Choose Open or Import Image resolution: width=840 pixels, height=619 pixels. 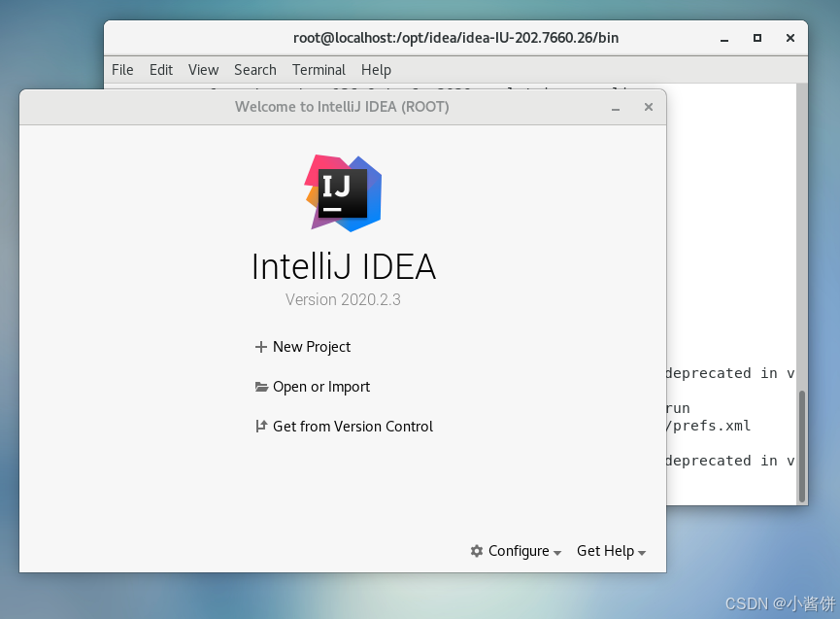pyautogui.click(x=313, y=387)
